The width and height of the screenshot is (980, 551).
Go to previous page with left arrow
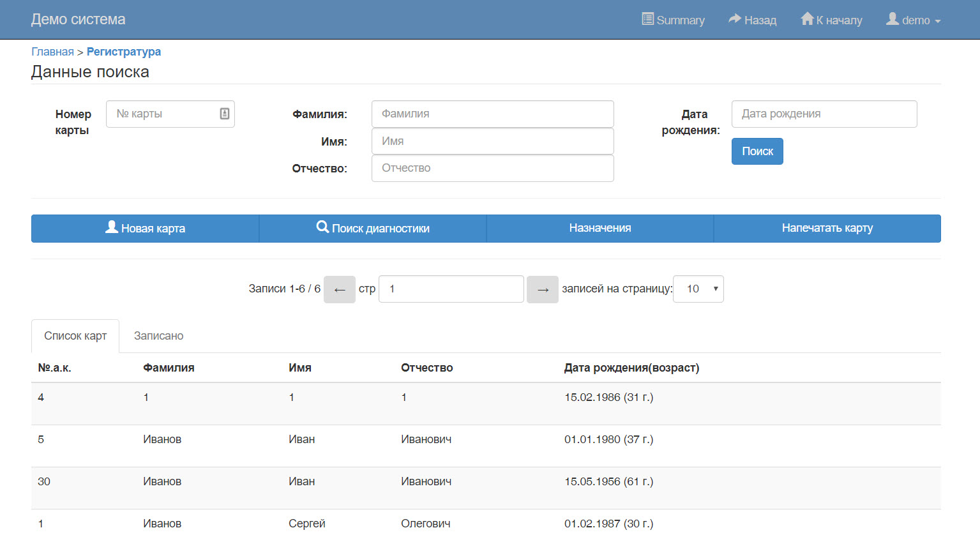340,289
